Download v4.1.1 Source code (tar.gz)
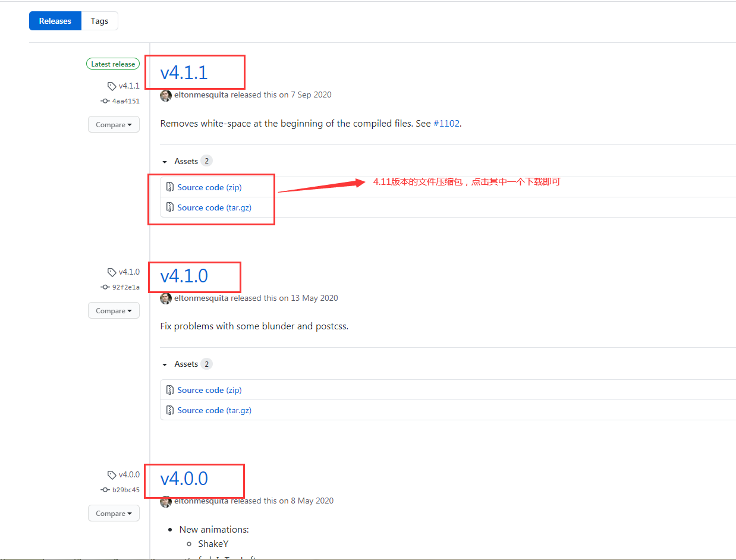This screenshot has width=736, height=560. click(x=214, y=207)
